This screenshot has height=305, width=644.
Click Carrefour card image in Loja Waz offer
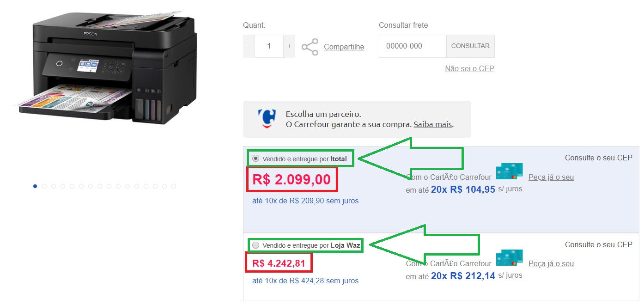coord(509,257)
